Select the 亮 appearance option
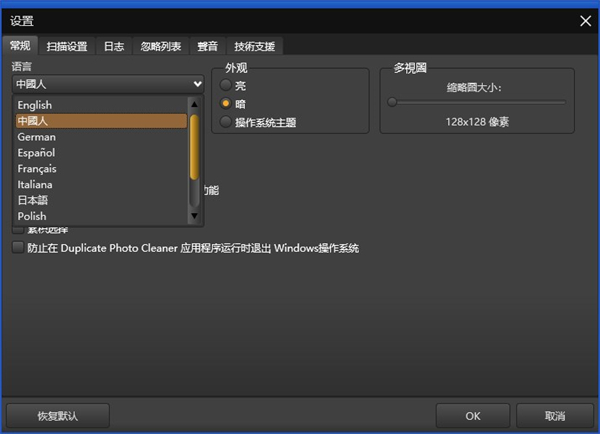600x434 pixels. tap(225, 86)
